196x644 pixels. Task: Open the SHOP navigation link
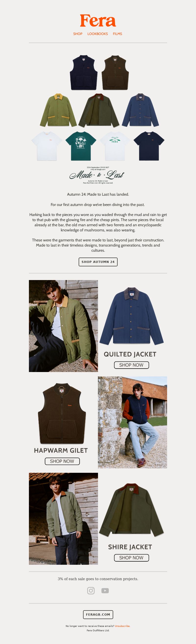coord(78,34)
